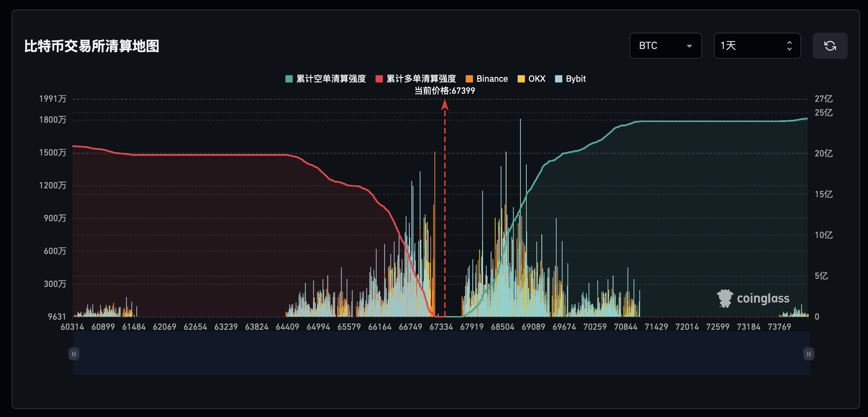Click left y-axis label 9631
868x417 pixels.
57,317
